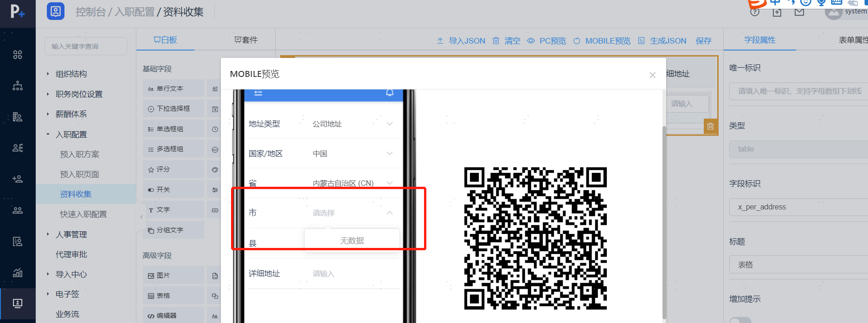Click the 唯一标识 input field
868x323 pixels.
pos(798,91)
